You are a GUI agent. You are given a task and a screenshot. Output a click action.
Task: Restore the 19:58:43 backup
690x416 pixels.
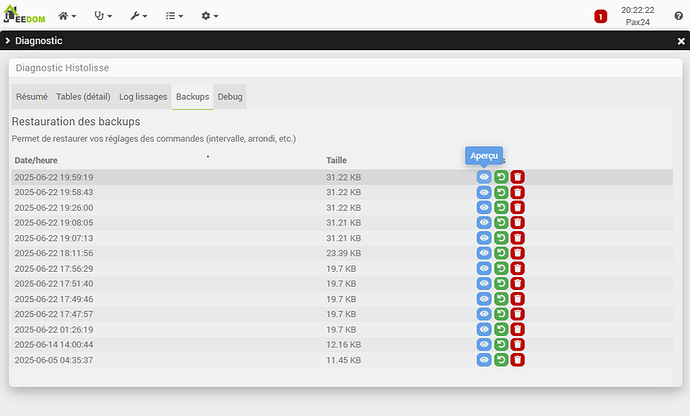click(501, 192)
